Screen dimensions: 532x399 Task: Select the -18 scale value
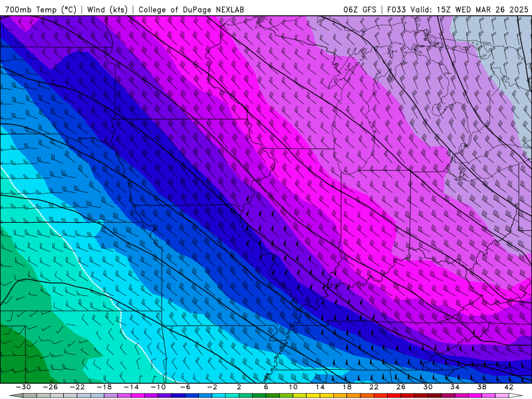104,387
